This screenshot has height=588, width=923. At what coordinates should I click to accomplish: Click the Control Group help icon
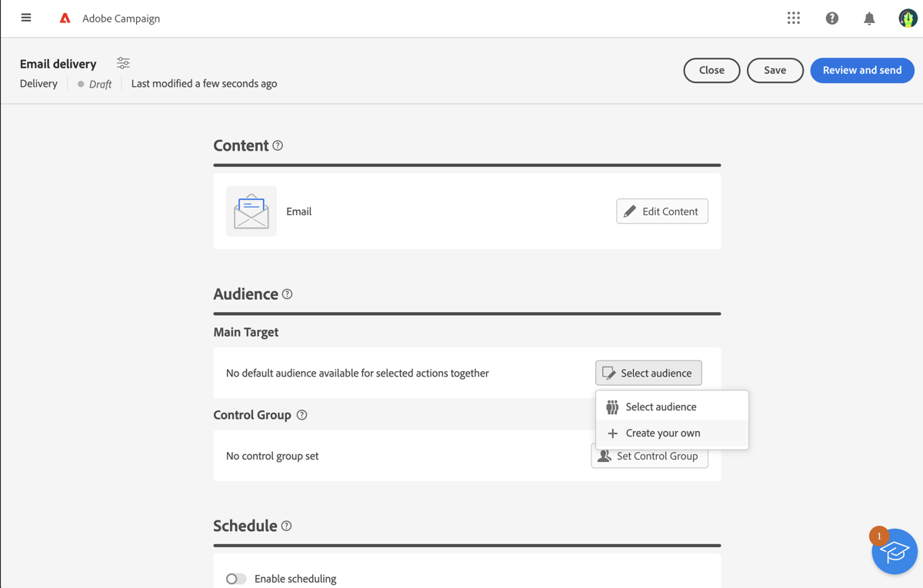click(301, 414)
